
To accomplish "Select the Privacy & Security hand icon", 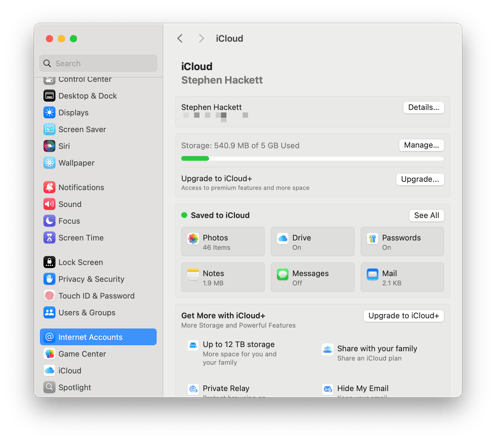I will tap(49, 279).
